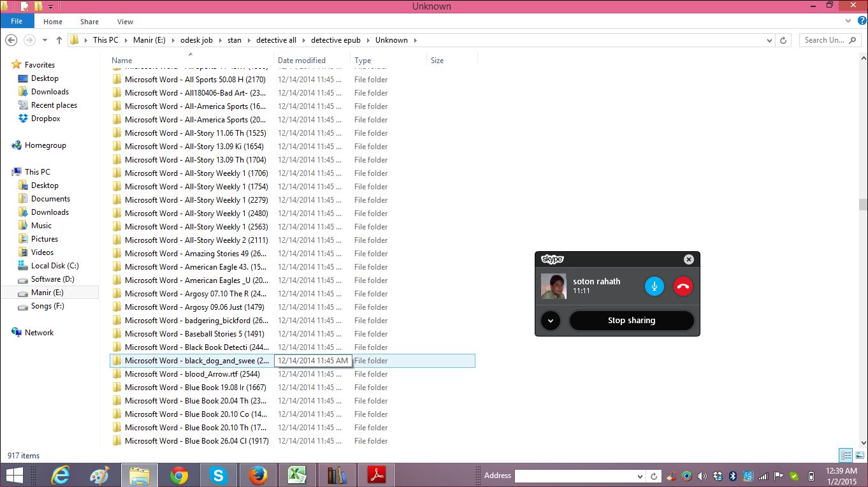Refresh the current folder view
Viewport: 868px width, 487px height.
(x=784, y=40)
